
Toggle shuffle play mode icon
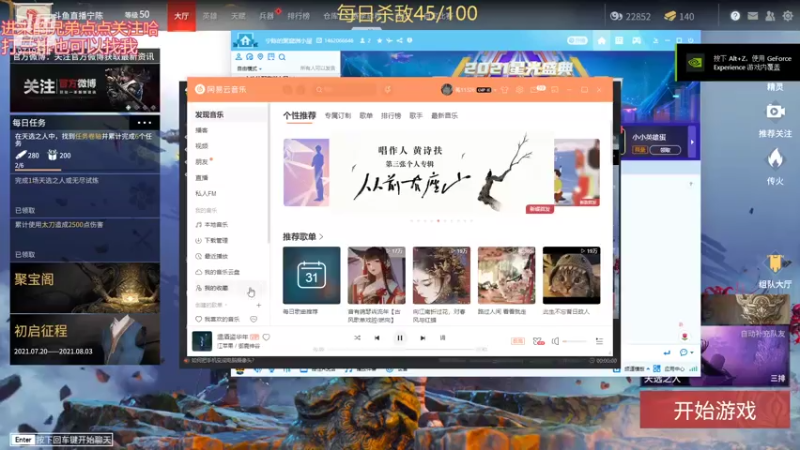point(357,338)
